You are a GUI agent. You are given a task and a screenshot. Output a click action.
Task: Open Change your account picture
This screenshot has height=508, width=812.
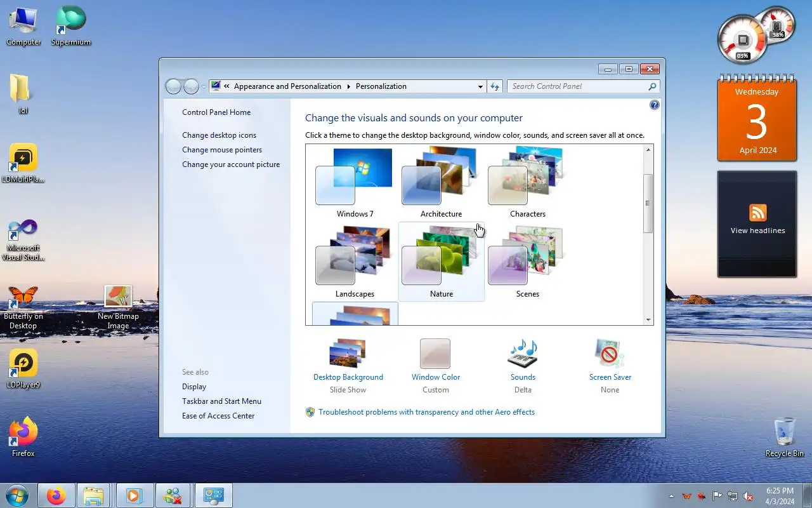pos(231,164)
